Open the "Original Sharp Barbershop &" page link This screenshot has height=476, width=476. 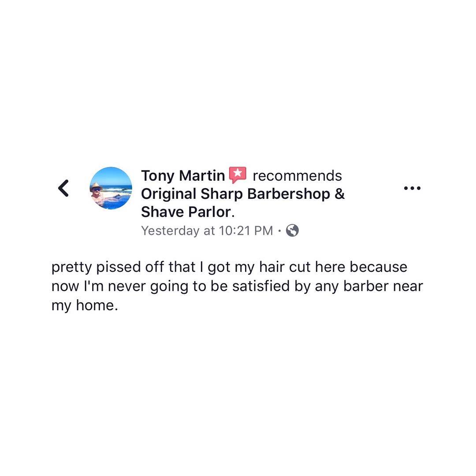click(x=243, y=194)
